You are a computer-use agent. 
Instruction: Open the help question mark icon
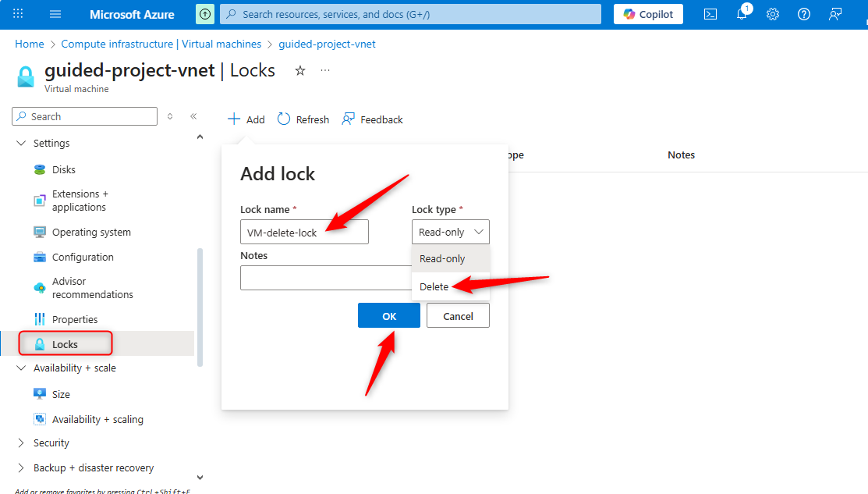tap(804, 14)
